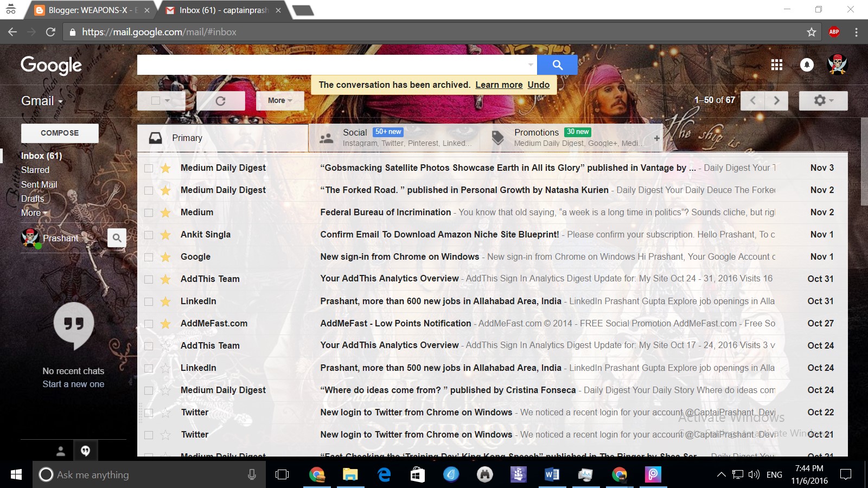Open Chrome menu three dots

pos(856,32)
